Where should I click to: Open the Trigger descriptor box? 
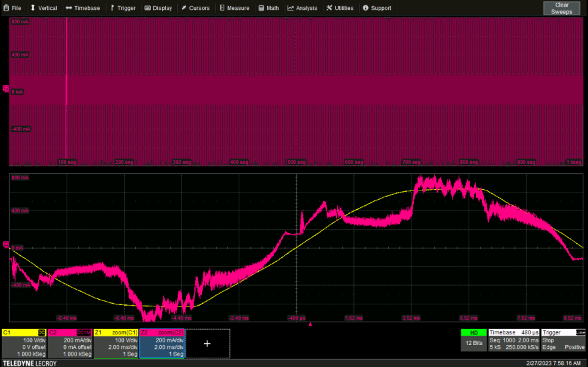point(563,339)
